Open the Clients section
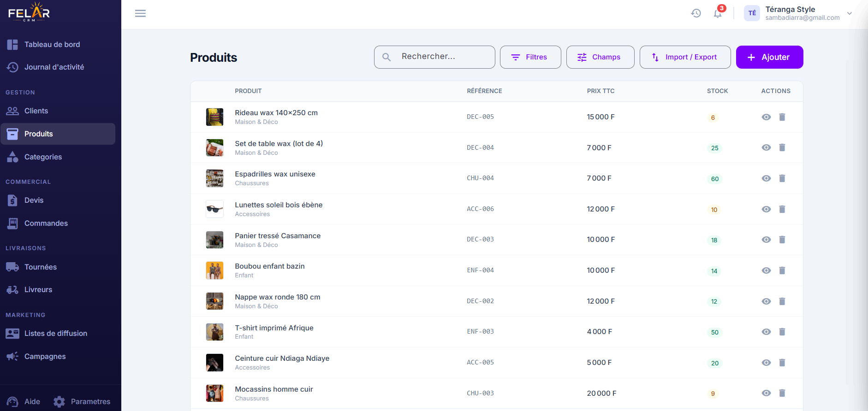868x411 pixels. click(x=58, y=111)
